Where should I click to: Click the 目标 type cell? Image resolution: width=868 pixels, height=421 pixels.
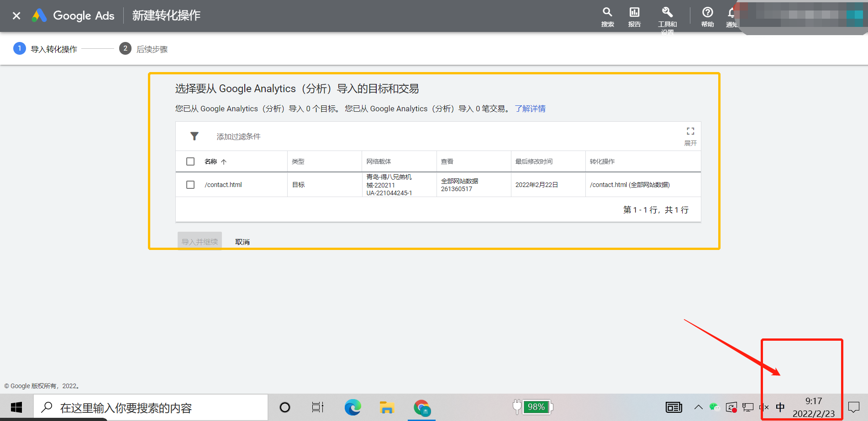[x=298, y=185]
